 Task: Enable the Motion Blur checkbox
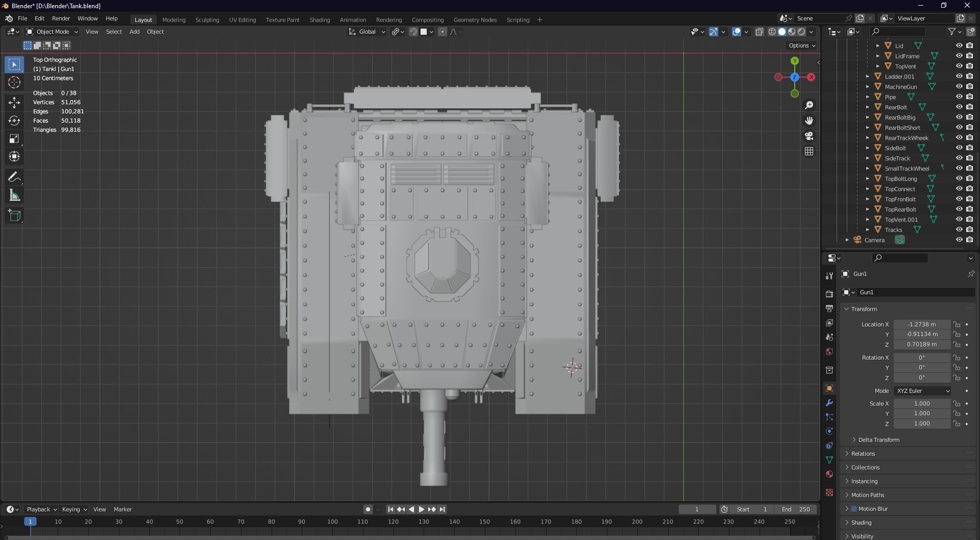tap(854, 509)
